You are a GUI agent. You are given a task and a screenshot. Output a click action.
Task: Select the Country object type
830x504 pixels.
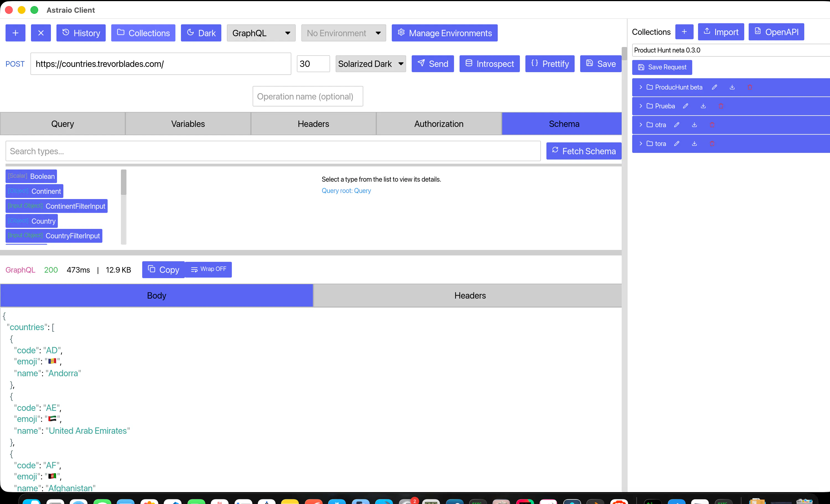(32, 221)
